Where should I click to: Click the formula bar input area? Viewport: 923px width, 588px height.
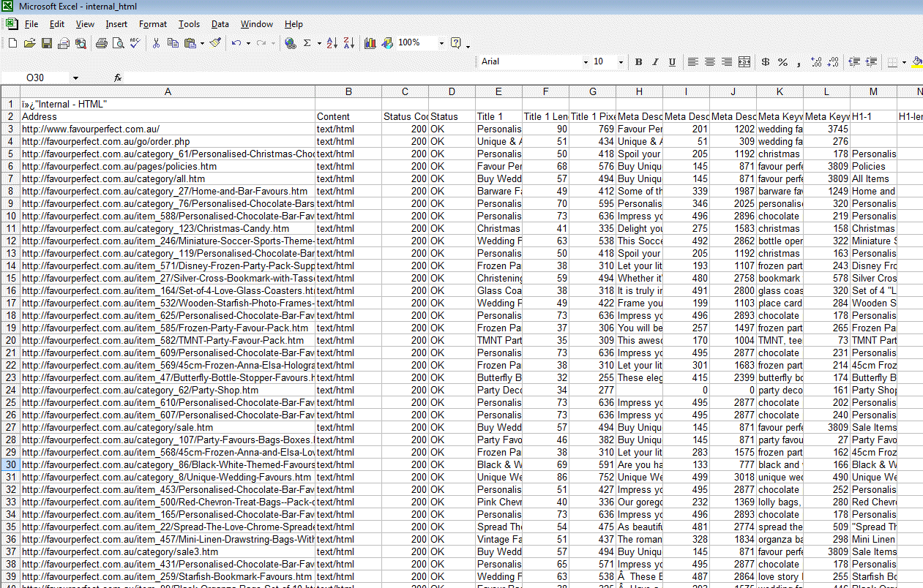(x=524, y=78)
